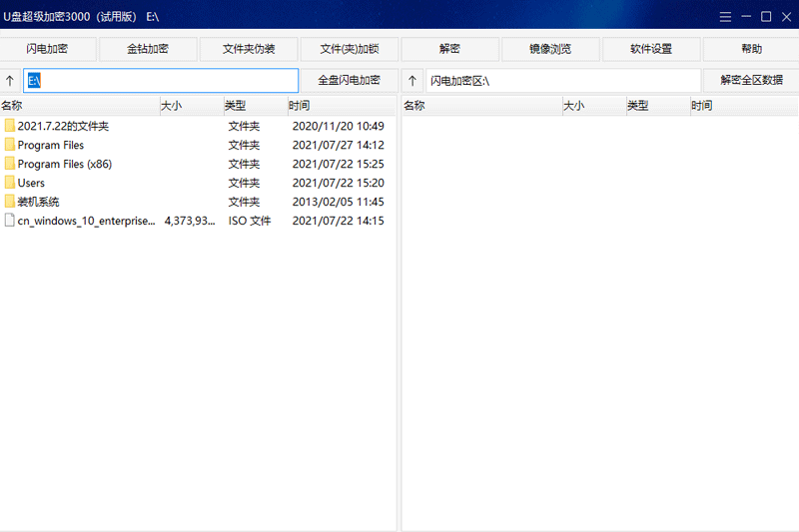Click the 装机系统 folder icon
Viewport: 799px width, 532px height.
coord(10,202)
